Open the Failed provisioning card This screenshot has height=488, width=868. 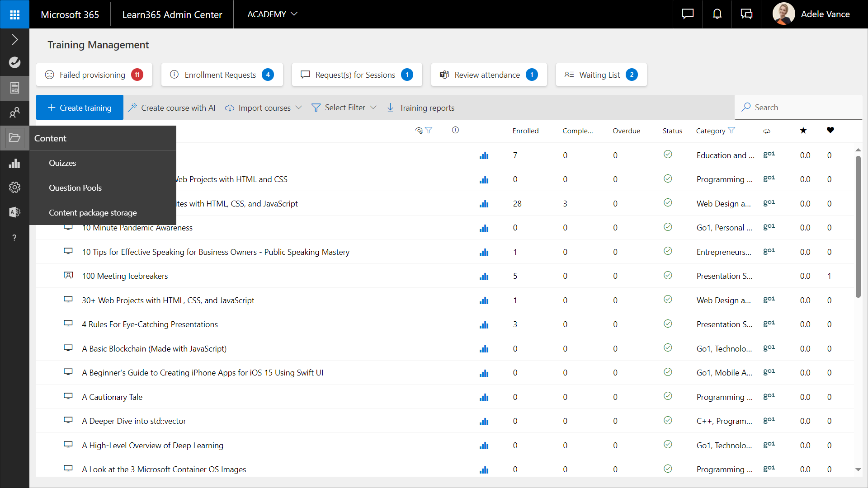point(94,75)
